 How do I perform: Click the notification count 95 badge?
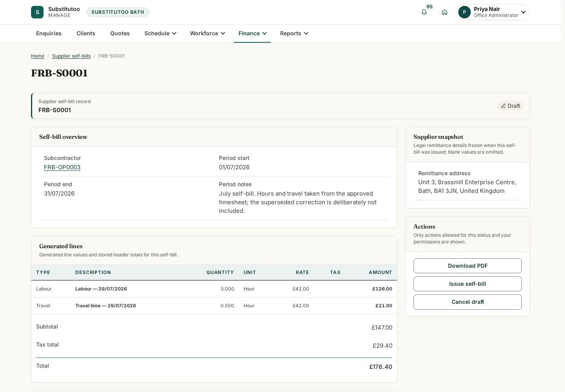click(x=430, y=7)
